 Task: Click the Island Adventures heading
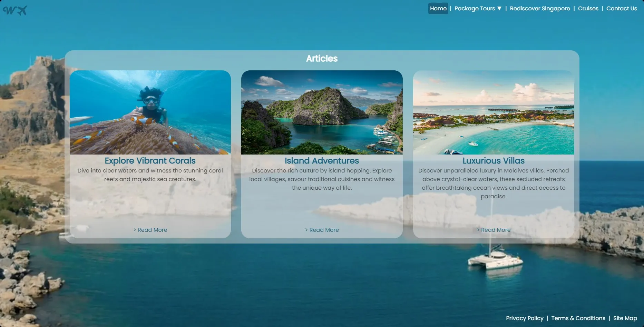click(322, 161)
